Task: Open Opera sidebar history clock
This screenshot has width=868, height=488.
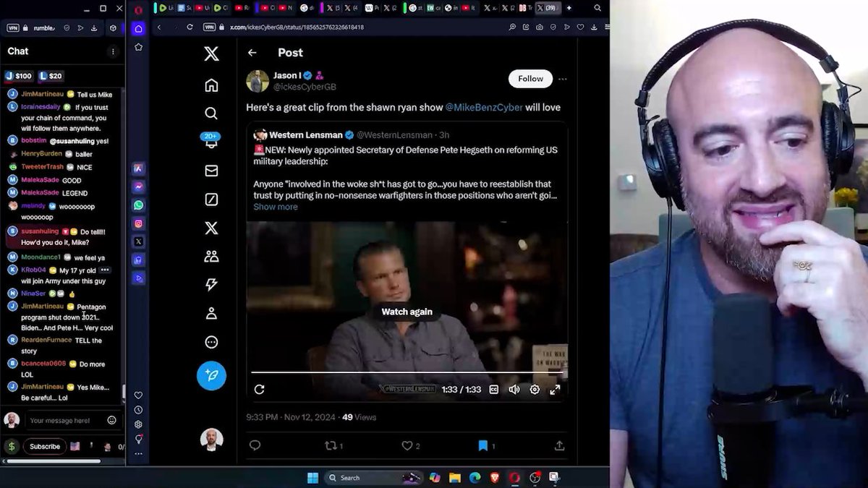Action: pyautogui.click(x=138, y=410)
